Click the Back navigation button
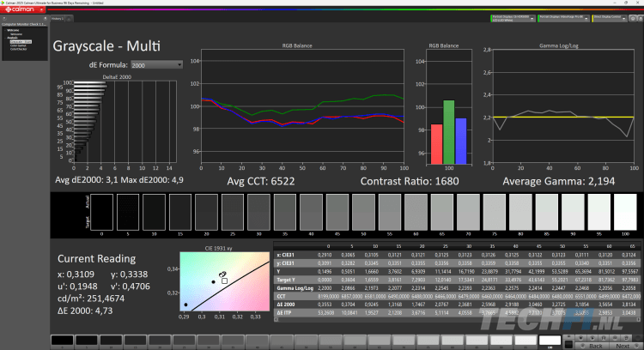Viewport: 644px width, 350px height. [592, 346]
